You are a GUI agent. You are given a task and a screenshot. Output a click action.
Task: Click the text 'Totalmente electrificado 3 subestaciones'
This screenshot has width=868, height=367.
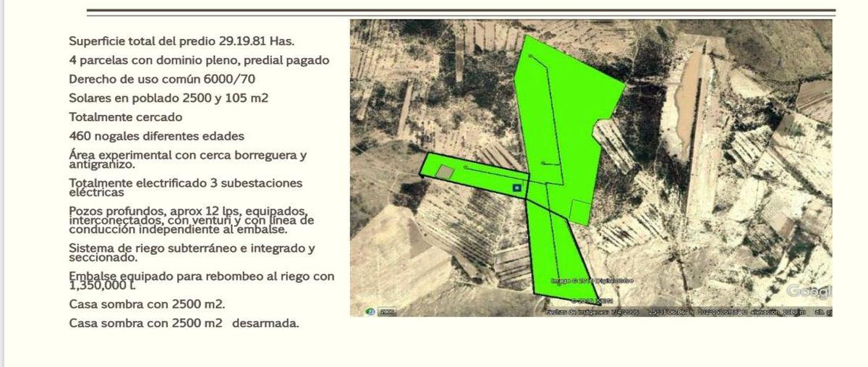coord(186,183)
